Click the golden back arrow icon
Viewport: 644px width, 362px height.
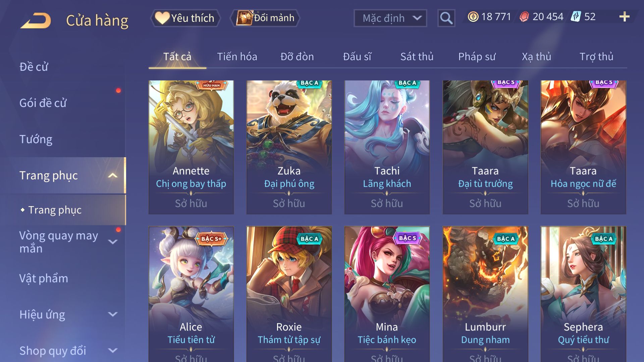click(36, 20)
